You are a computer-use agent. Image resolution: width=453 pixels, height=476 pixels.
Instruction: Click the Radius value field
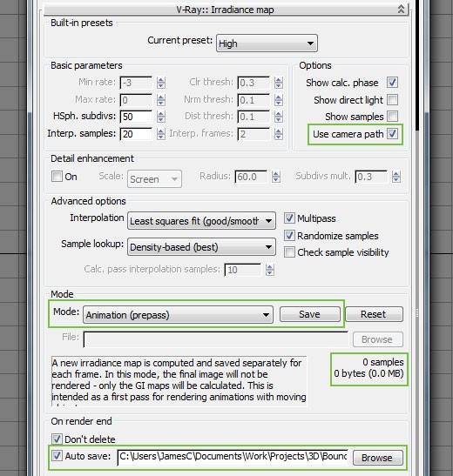[251, 177]
